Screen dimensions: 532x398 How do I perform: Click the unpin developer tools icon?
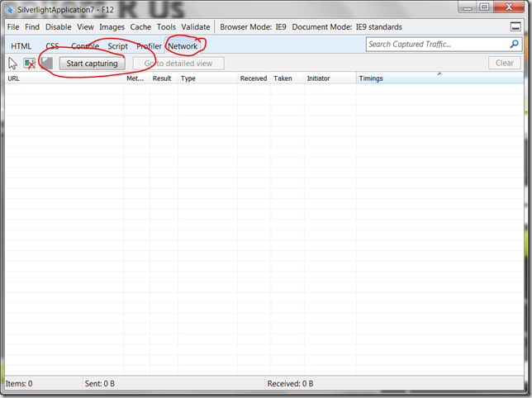point(515,26)
